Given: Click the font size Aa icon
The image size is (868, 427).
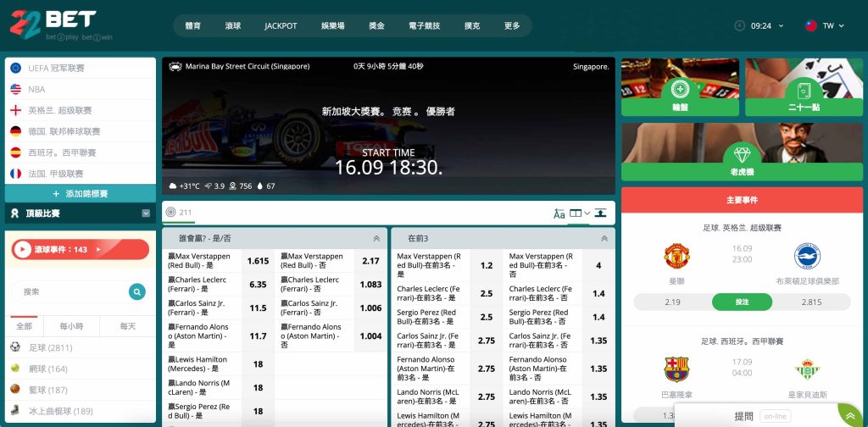Looking at the screenshot, I should pyautogui.click(x=559, y=213).
